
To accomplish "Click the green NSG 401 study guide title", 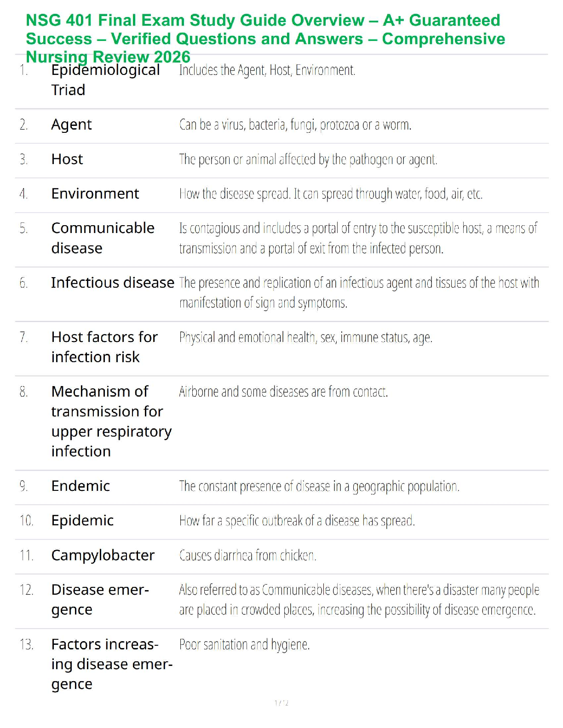I will click(265, 39).
